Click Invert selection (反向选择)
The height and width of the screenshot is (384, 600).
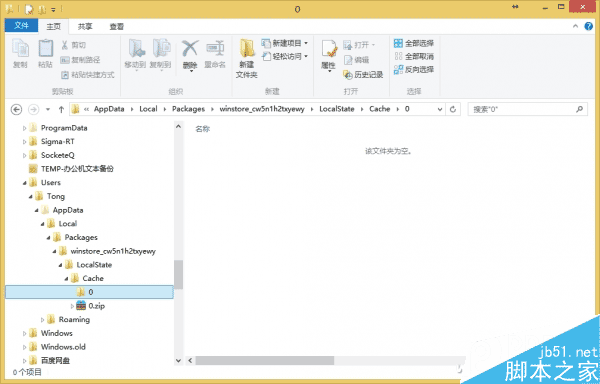pos(414,70)
